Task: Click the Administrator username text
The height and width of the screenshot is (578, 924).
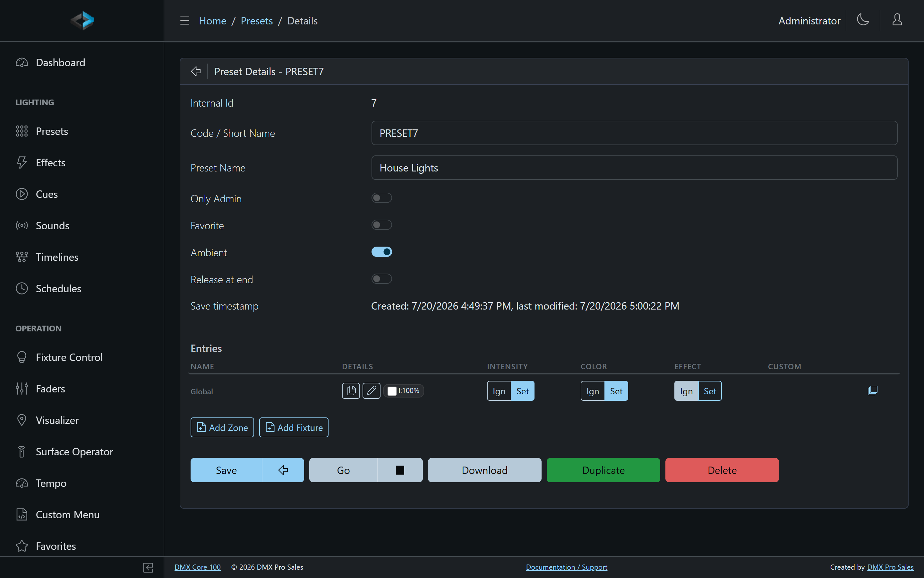Action: click(x=809, y=21)
